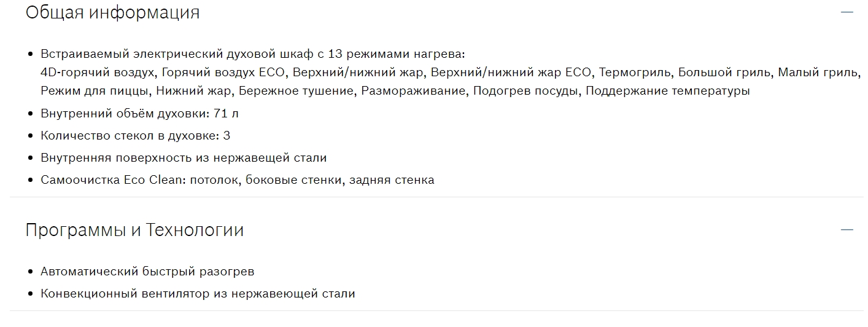The width and height of the screenshot is (868, 327).
Task: Click the word Термогриль
Action: [x=635, y=72]
